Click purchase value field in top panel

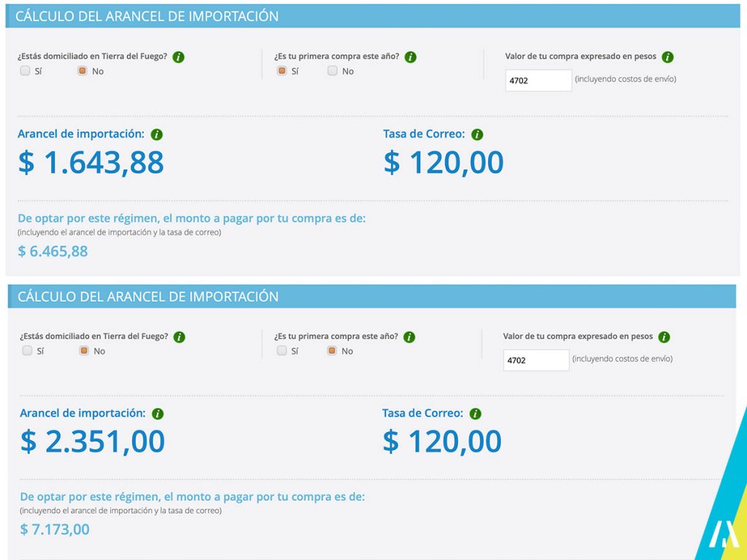pyautogui.click(x=538, y=80)
